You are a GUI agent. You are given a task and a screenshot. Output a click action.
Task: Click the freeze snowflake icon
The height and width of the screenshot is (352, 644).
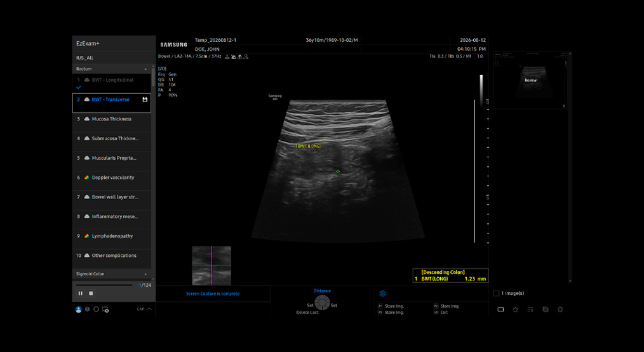(x=382, y=294)
